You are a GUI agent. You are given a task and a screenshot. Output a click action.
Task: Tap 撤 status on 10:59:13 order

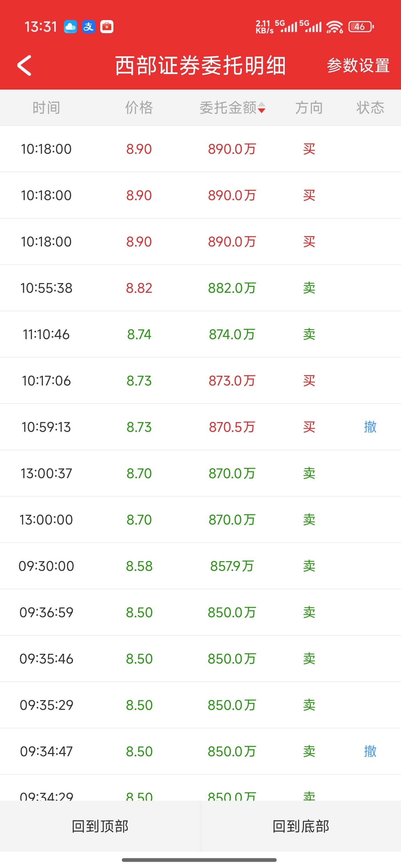click(x=370, y=427)
